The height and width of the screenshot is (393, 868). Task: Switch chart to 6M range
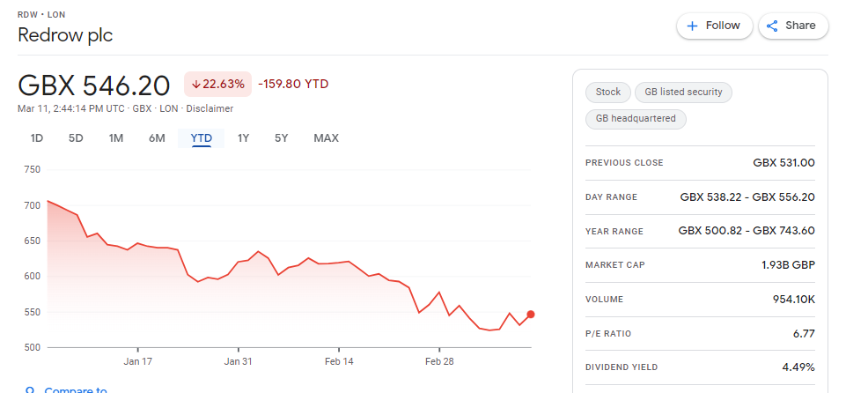pos(157,138)
